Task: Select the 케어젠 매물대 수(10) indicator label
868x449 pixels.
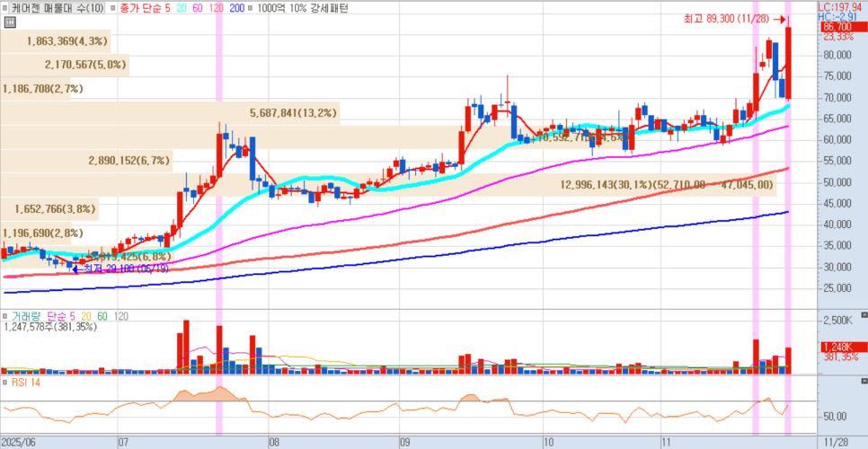Action: coord(57,9)
